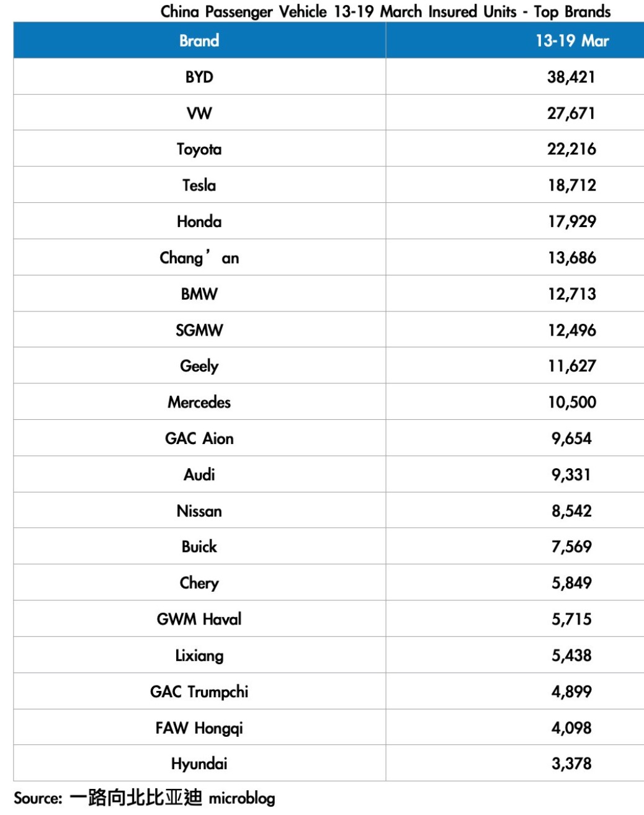Click the Lixiang brand cell
The image size is (644, 815).
coord(199,656)
